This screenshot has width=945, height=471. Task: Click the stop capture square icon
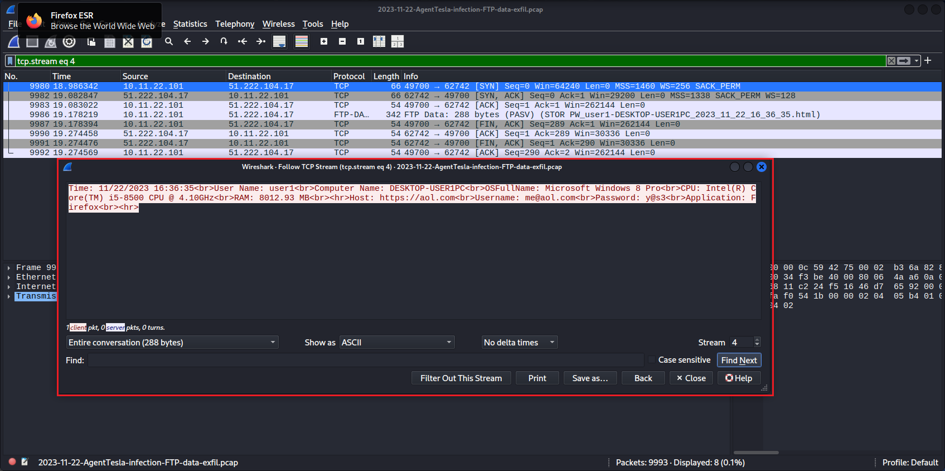coord(33,42)
